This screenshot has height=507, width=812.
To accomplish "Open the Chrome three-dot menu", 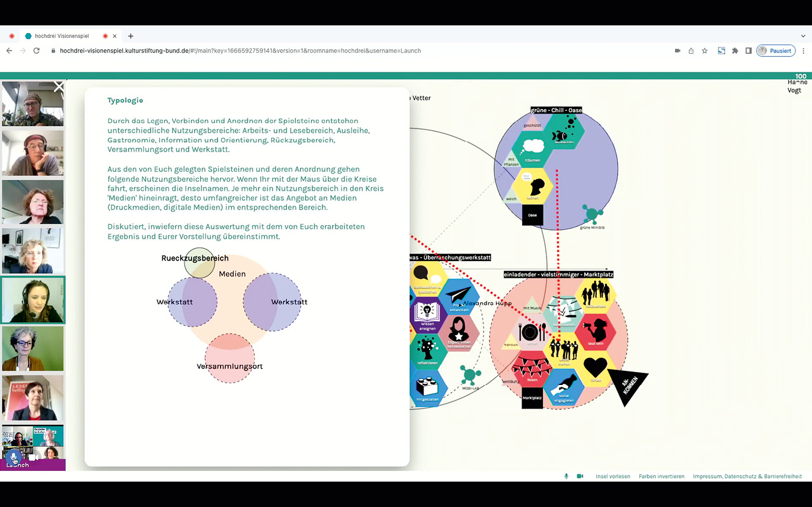I will pyautogui.click(x=803, y=51).
